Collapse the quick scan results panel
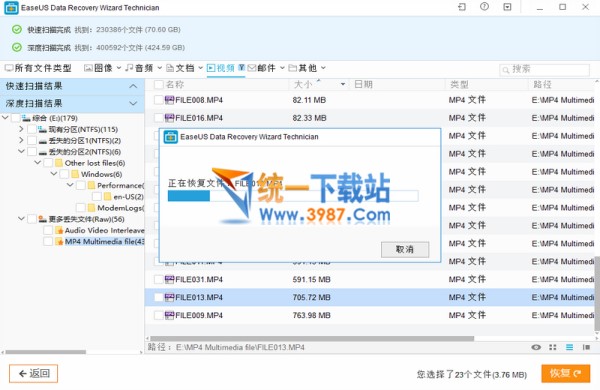Screen dimensions: 600x390 coord(133,86)
